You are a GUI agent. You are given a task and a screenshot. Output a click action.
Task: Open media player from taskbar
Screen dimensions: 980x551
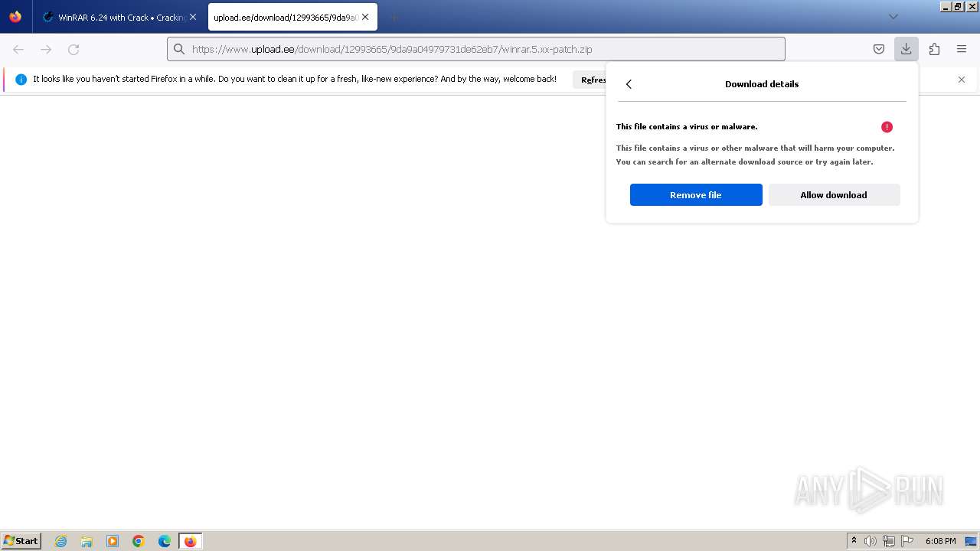(x=113, y=541)
